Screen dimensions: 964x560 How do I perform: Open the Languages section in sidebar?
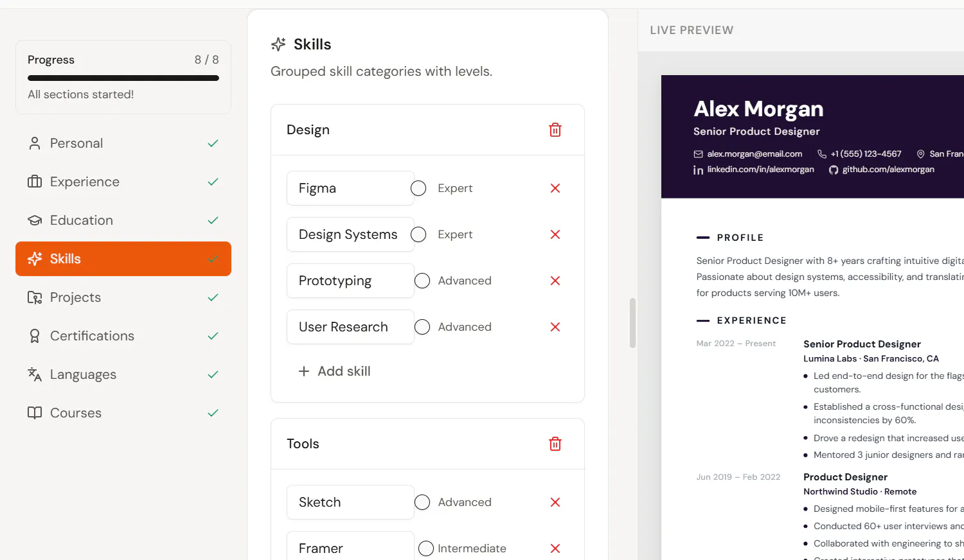(123, 374)
